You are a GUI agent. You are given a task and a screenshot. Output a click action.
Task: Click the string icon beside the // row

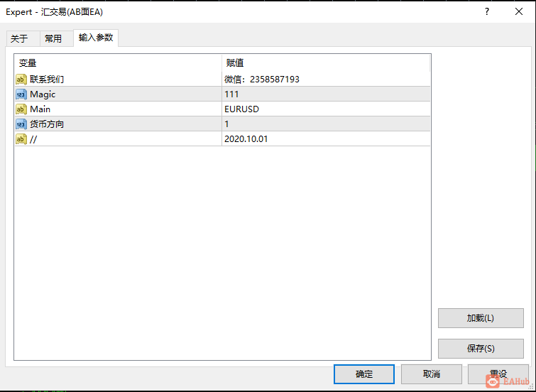coord(21,139)
